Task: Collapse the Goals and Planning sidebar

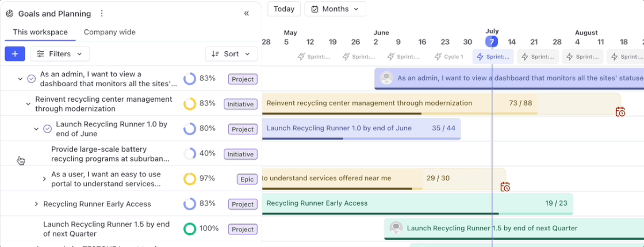Action: (247, 13)
